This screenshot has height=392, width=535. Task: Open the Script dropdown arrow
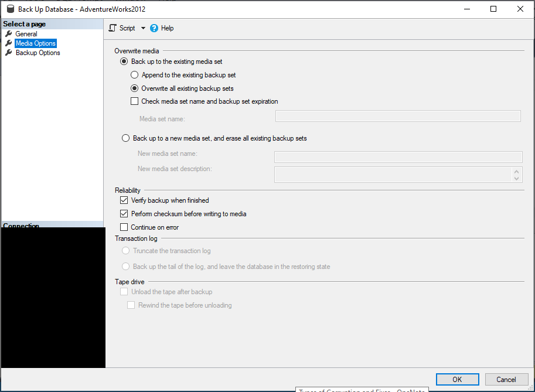[143, 28]
